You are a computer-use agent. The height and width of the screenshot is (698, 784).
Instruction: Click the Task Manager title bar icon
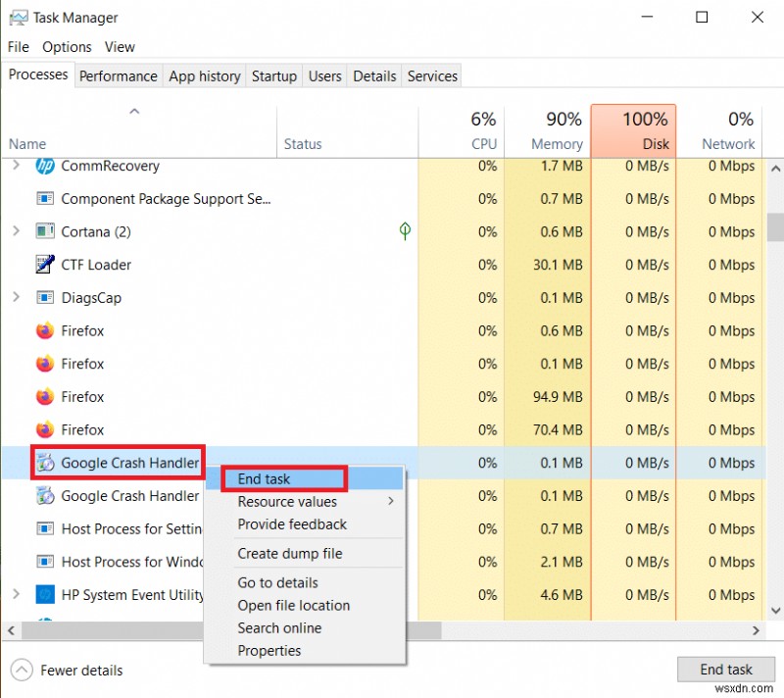[x=18, y=17]
